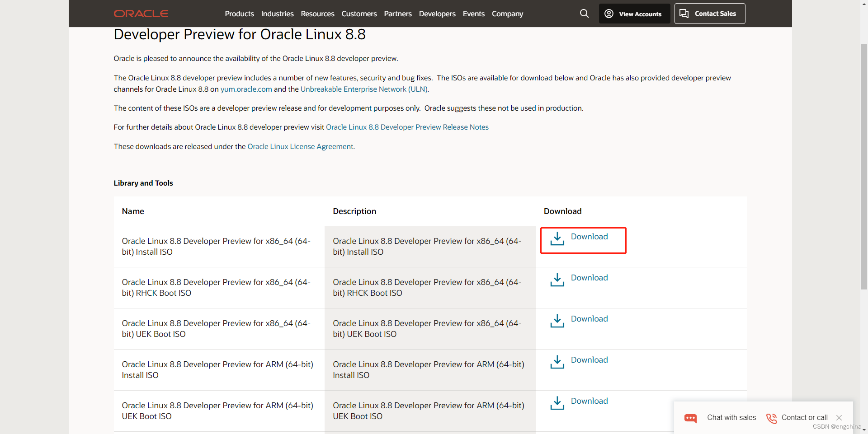Screen dimensions: 868x434
Task: Open the Resources menu
Action: (317, 14)
